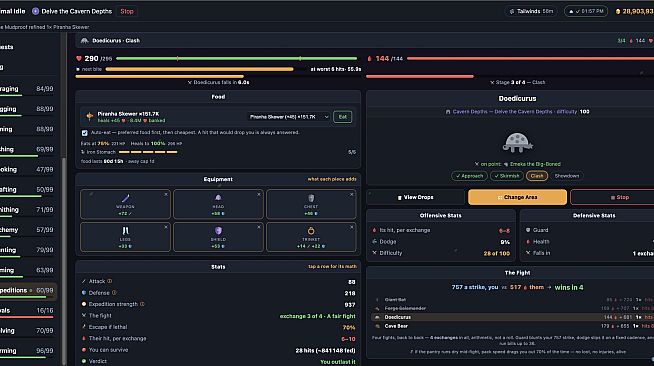Image resolution: width=654 pixels, height=366 pixels.
Task: Open the sidebar skill at 47/99
Action: pos(27,170)
